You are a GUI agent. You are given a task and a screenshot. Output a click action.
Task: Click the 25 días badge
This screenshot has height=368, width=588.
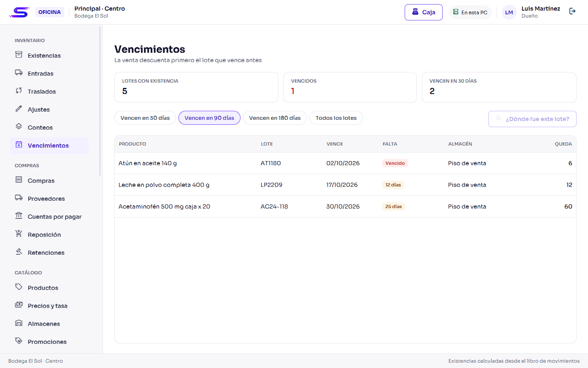pos(394,206)
